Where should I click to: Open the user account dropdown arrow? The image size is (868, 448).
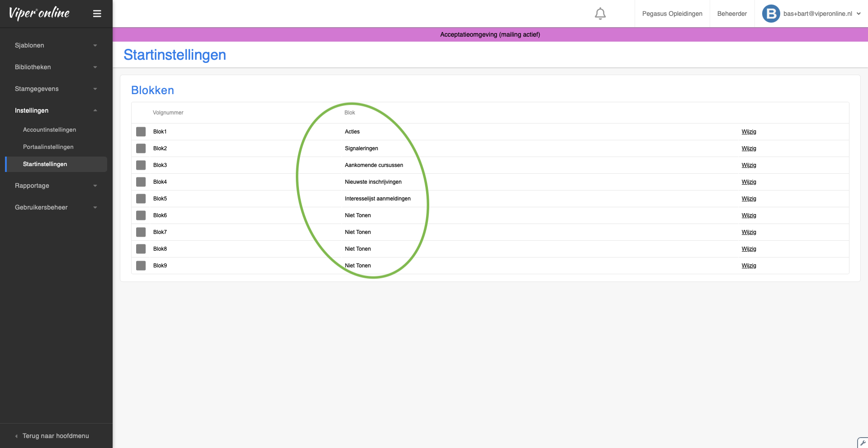pos(859,14)
